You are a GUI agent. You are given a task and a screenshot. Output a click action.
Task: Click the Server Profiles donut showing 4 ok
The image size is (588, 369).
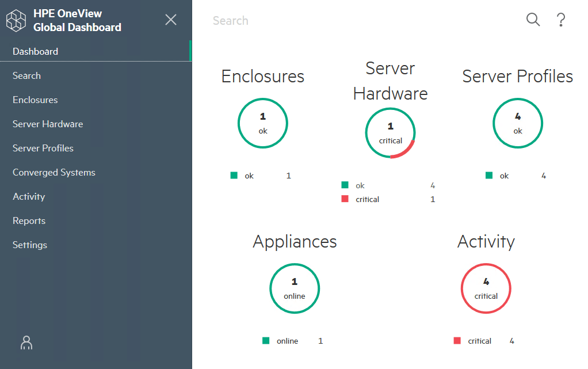(518, 123)
